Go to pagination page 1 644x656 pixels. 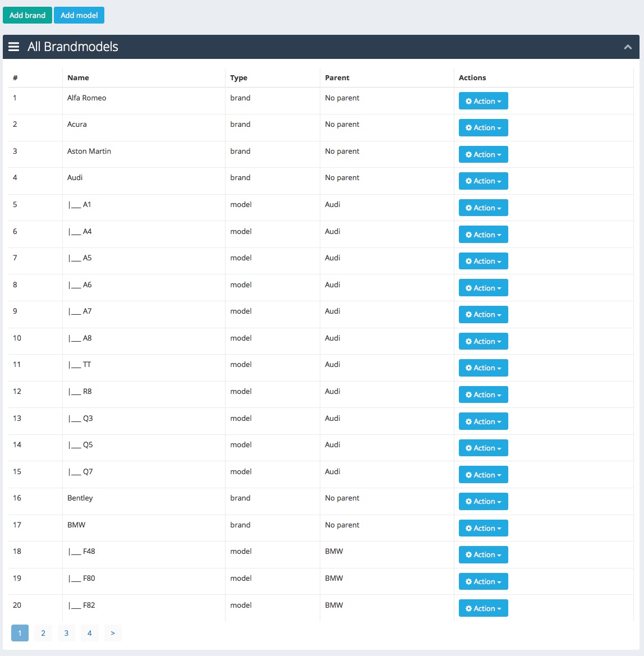(20, 633)
